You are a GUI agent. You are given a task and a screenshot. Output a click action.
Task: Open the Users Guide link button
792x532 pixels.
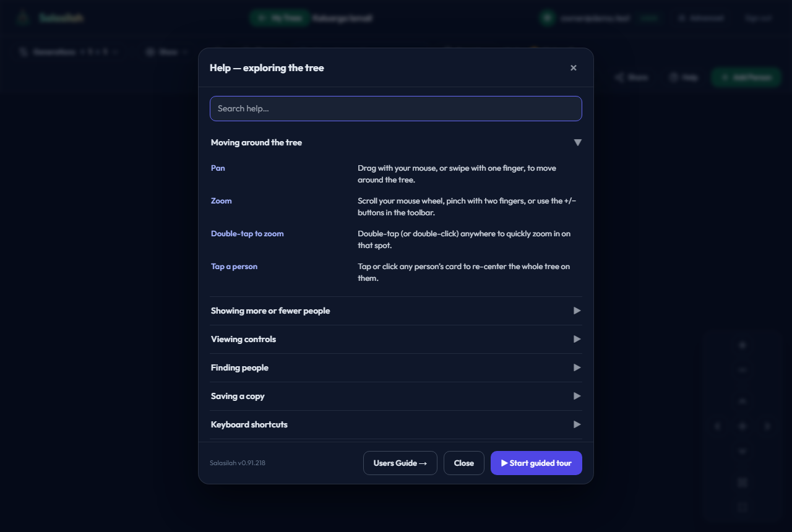click(400, 463)
